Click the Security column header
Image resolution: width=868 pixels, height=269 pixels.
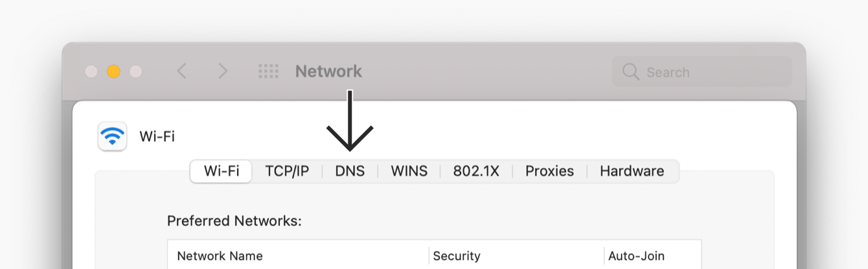(457, 256)
